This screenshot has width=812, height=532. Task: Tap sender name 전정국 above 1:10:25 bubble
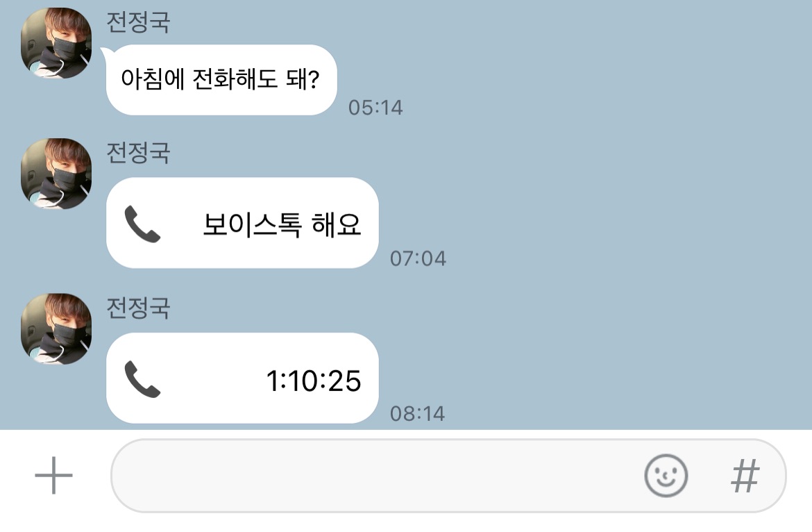(x=138, y=308)
